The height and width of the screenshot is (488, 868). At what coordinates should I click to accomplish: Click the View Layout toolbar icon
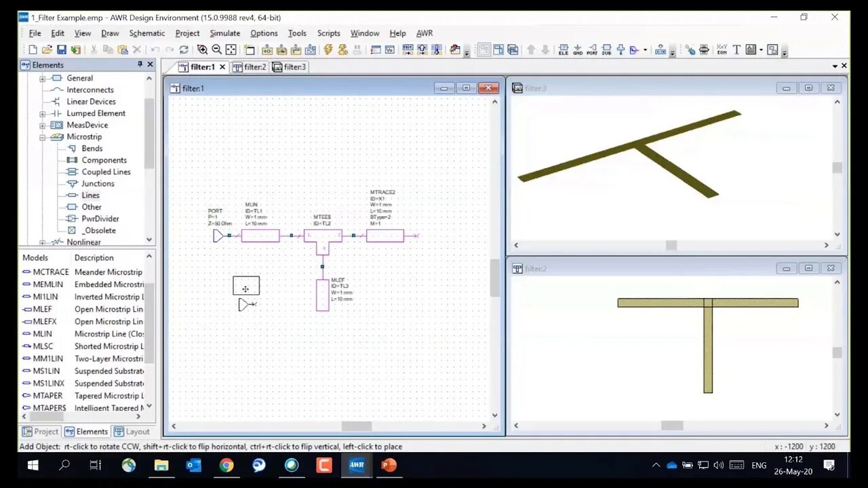[x=498, y=49]
